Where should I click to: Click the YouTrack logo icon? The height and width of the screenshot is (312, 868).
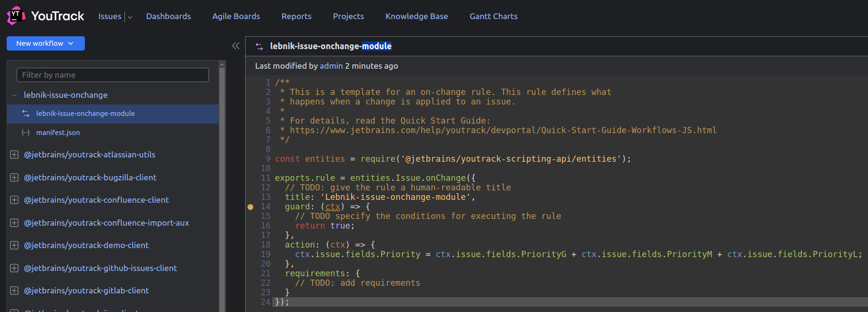[x=16, y=16]
